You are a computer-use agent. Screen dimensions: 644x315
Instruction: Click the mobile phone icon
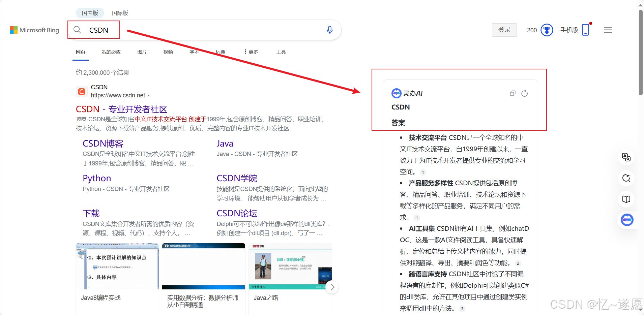[586, 30]
